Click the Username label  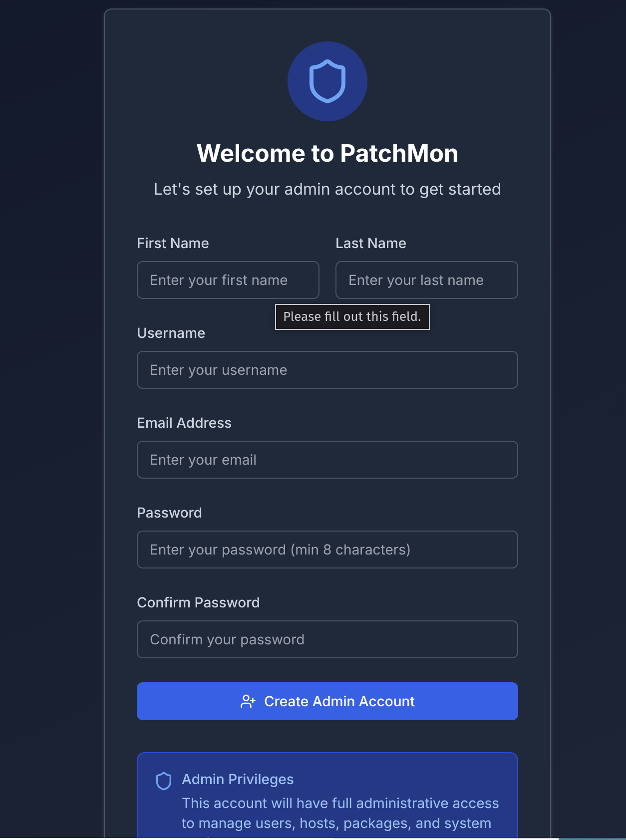pos(171,333)
